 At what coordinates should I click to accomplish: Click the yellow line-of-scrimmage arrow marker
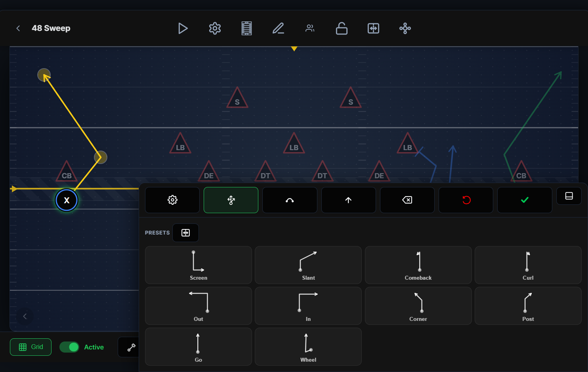(x=14, y=189)
